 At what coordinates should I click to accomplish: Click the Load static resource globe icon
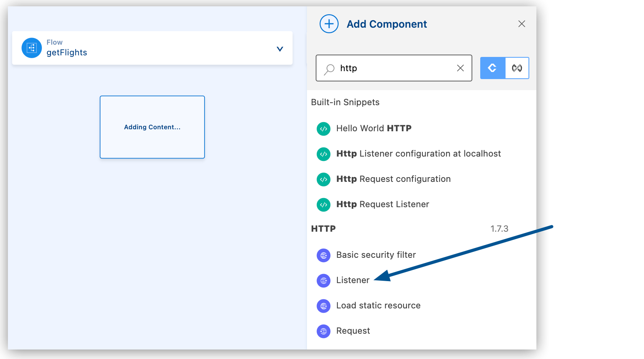(x=324, y=306)
